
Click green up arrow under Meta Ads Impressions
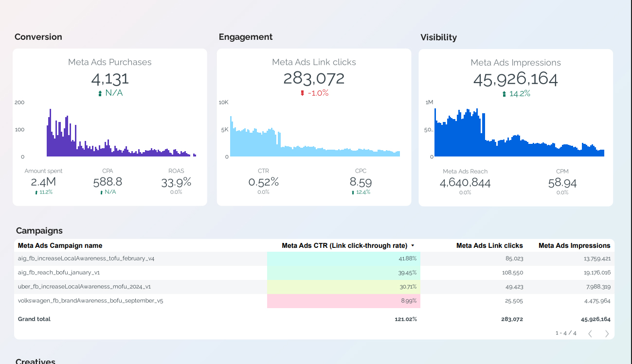click(504, 94)
